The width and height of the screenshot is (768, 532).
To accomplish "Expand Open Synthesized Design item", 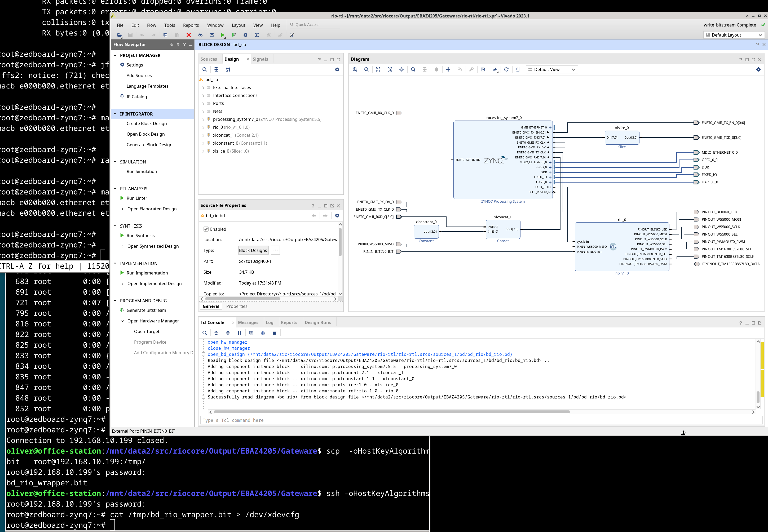I will click(x=123, y=246).
